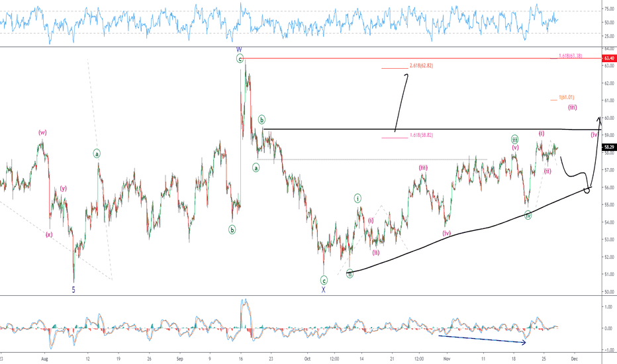Select the blue divergence arrow on MACD
617x364 pixels.
point(482,340)
